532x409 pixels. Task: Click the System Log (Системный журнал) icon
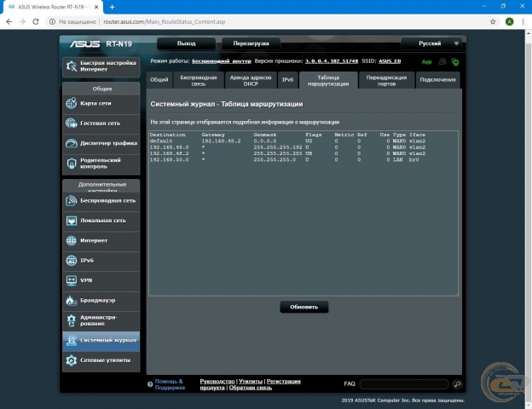72,340
